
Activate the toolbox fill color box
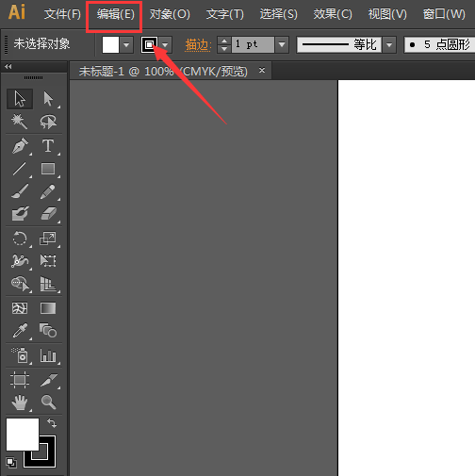23,434
